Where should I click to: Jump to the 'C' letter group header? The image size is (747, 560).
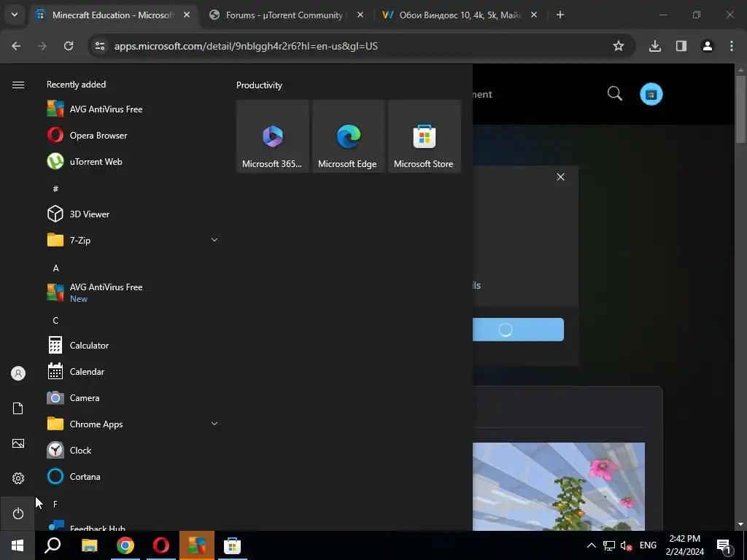click(55, 321)
